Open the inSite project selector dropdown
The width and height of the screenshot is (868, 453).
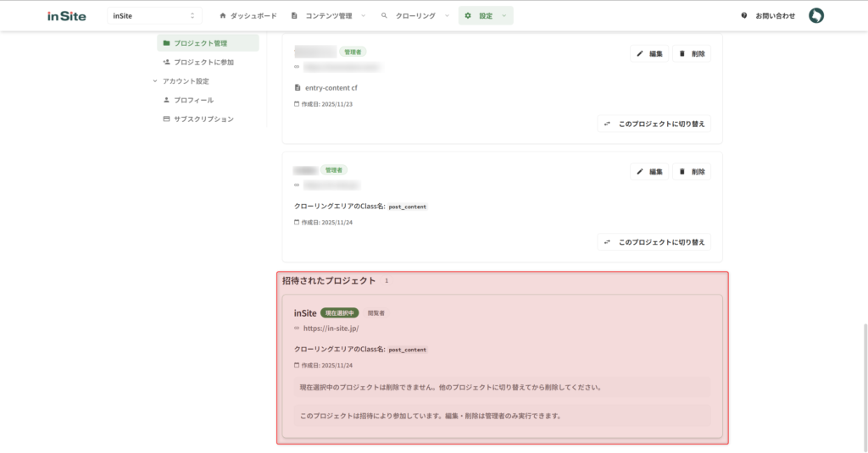pos(154,15)
